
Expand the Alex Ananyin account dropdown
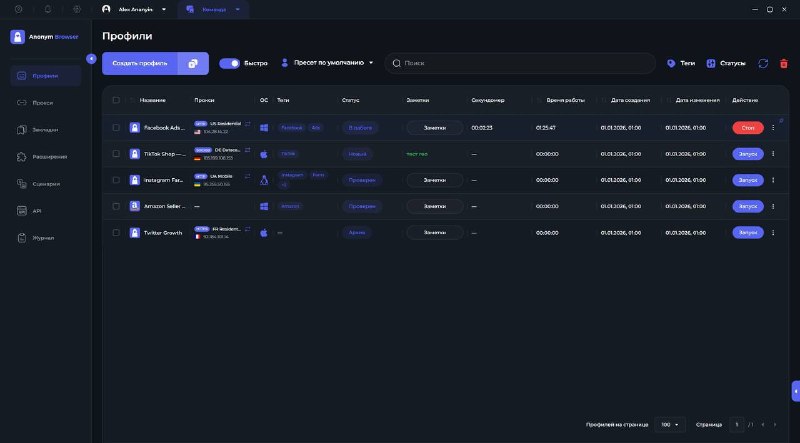pos(135,9)
